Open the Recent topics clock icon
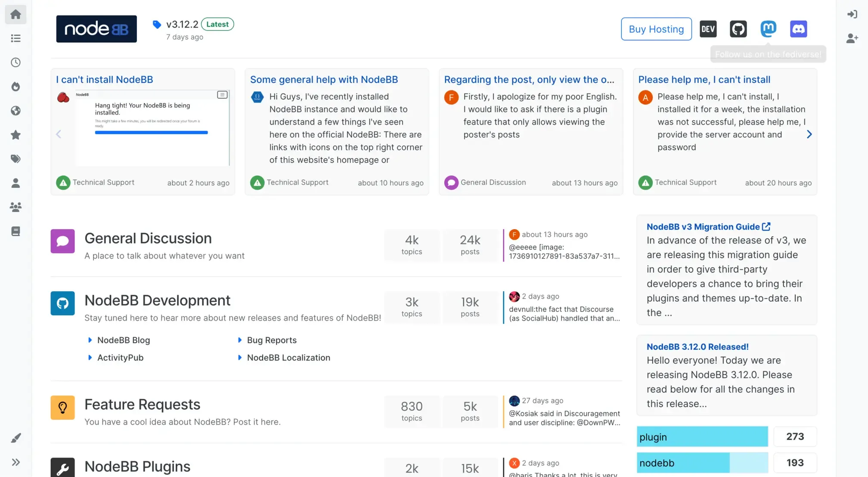This screenshot has height=477, width=868. click(15, 62)
